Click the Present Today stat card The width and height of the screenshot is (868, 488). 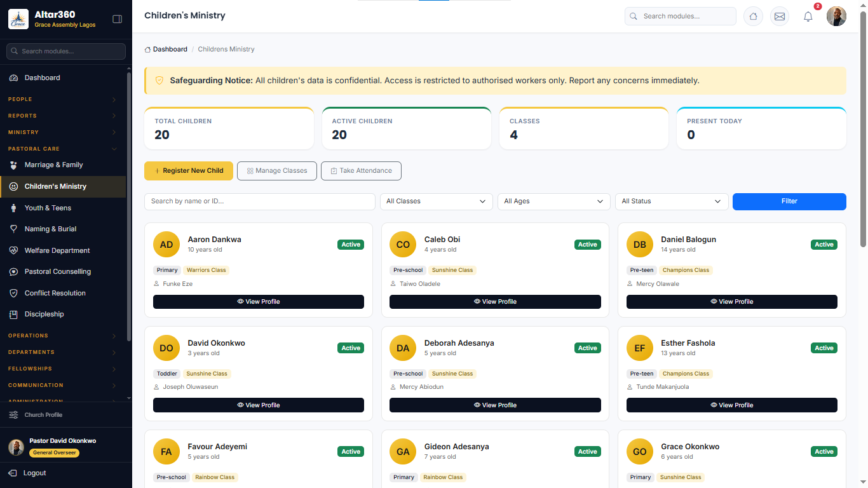(x=761, y=128)
